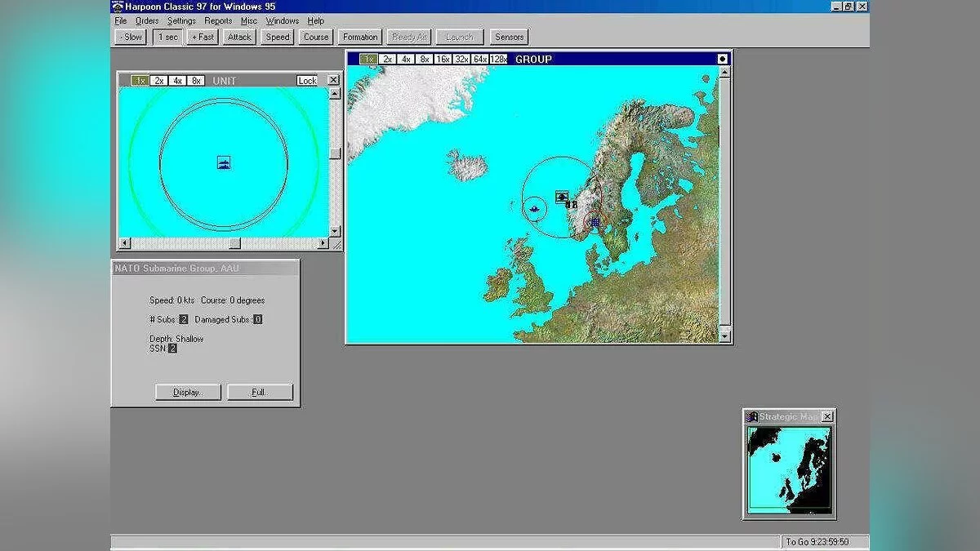Close the Strategic Map window
Image resolution: width=980 pixels, height=551 pixels.
[827, 416]
